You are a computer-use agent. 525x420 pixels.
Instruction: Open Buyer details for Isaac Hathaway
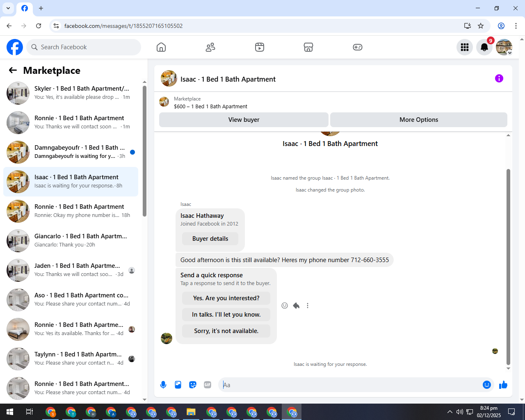pyautogui.click(x=210, y=239)
